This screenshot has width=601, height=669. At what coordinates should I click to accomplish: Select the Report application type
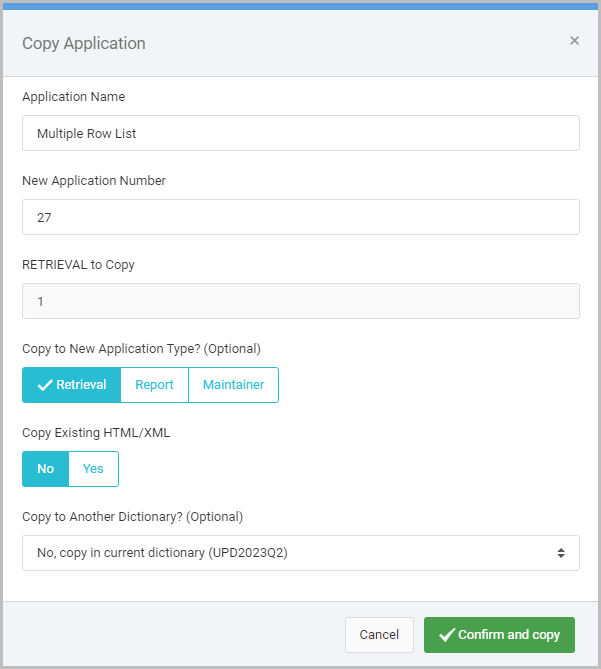coord(154,385)
